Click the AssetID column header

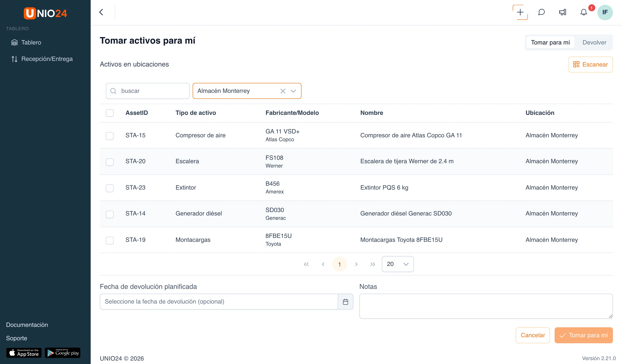tap(136, 113)
